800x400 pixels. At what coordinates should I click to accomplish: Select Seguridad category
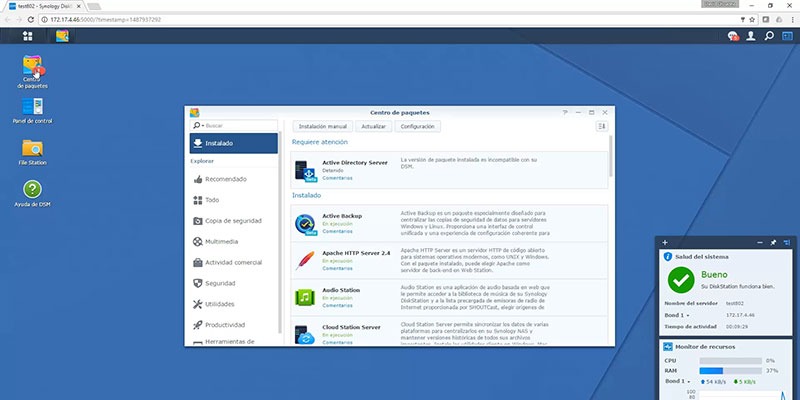pos(234,283)
